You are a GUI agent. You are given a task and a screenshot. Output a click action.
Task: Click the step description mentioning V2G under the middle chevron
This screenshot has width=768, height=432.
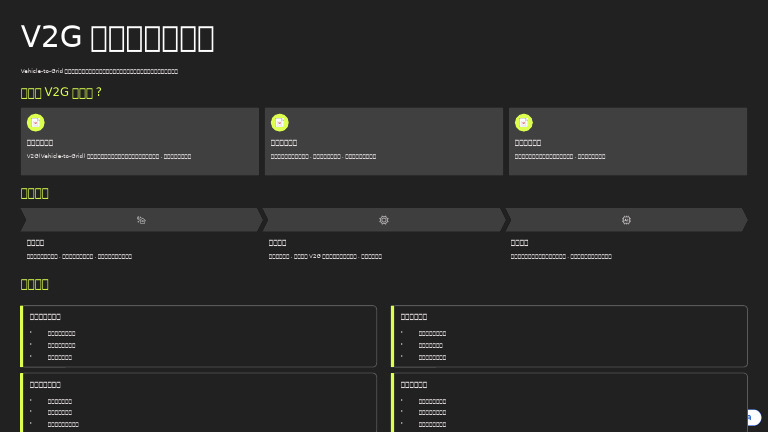click(325, 256)
